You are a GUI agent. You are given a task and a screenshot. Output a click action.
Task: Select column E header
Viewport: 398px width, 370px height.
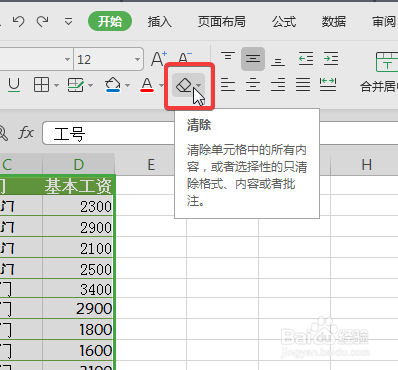(151, 164)
